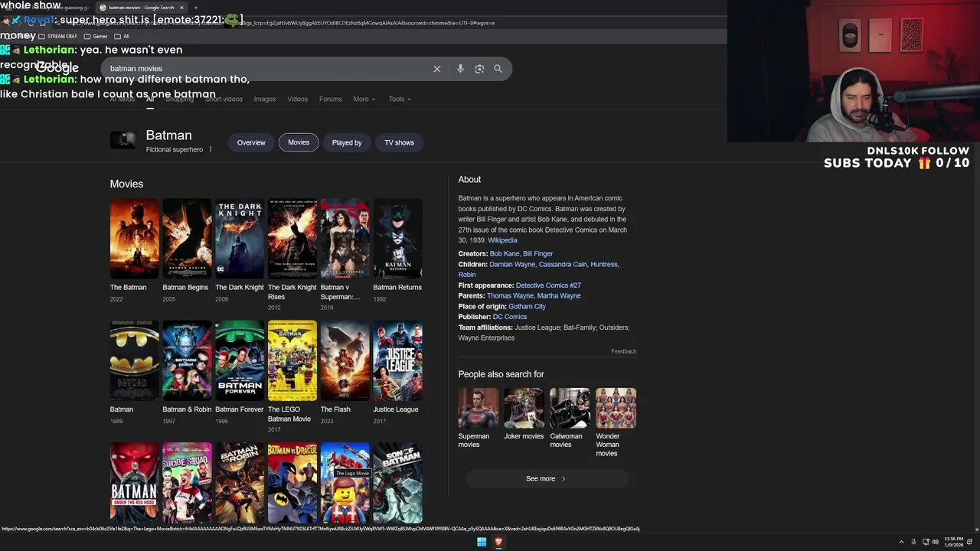Open the AR bookmarks folder

coord(122,36)
